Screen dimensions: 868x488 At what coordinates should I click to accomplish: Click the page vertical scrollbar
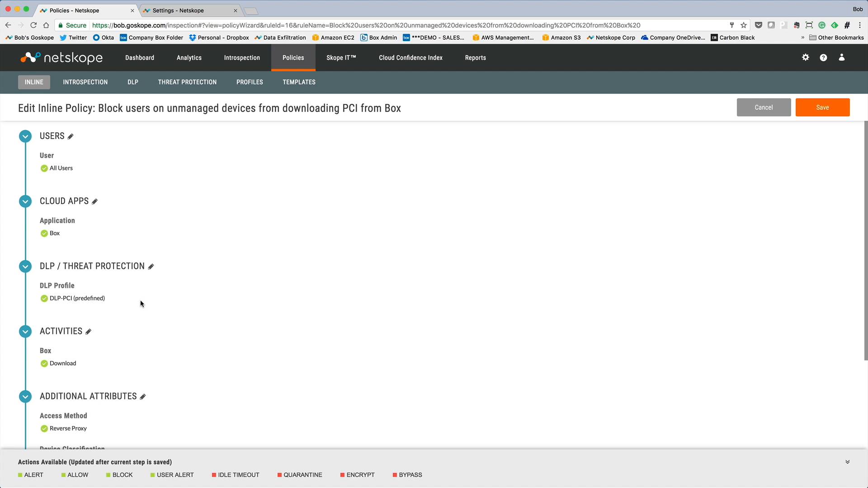tap(866, 239)
